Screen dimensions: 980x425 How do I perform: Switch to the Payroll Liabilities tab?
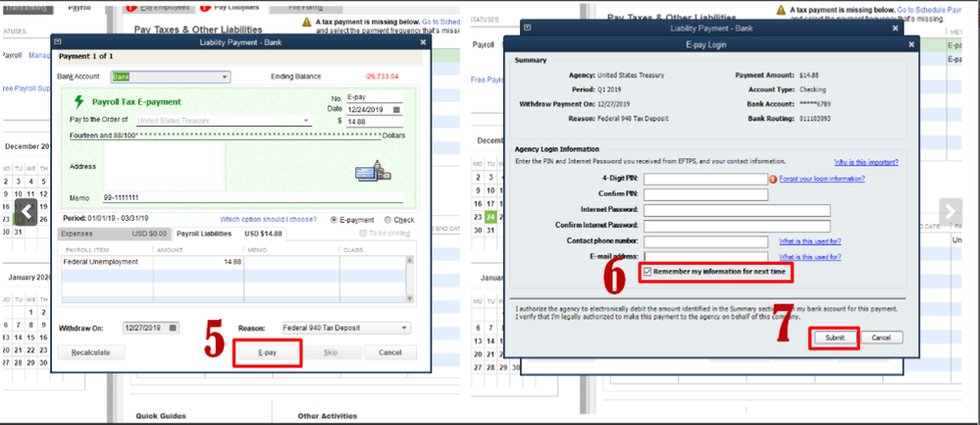pos(229,234)
